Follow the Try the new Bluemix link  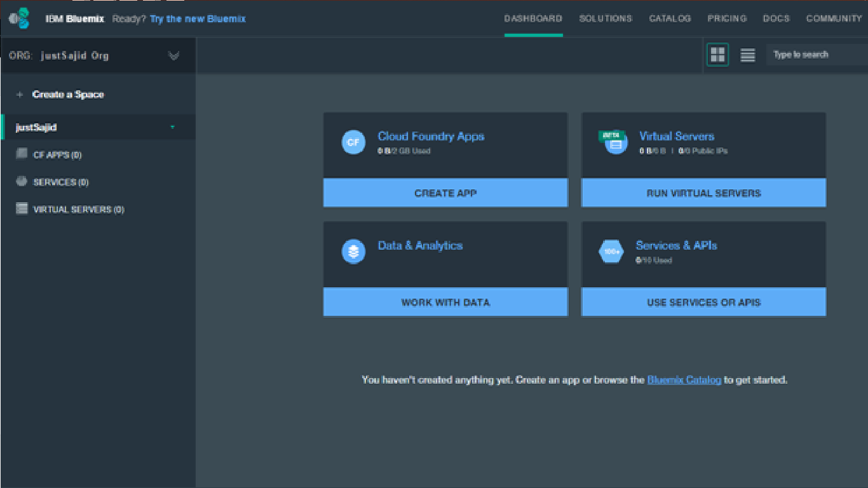click(x=198, y=18)
